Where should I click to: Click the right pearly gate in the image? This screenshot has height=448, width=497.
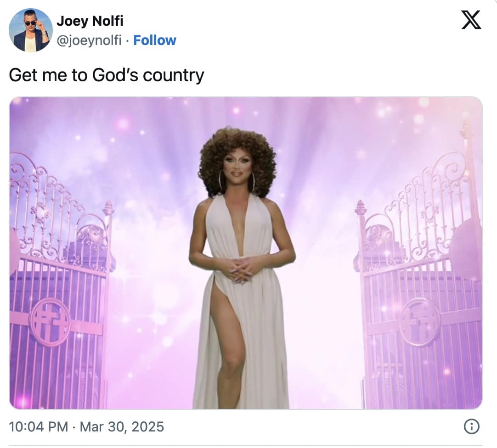point(418,279)
